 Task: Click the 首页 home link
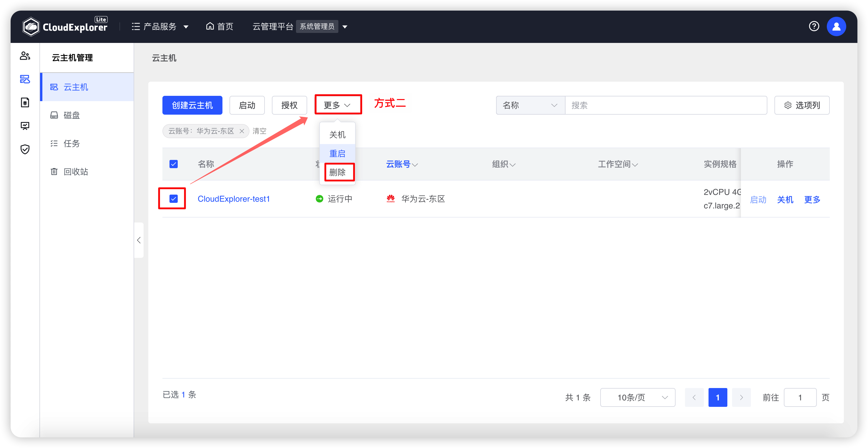pyautogui.click(x=220, y=26)
